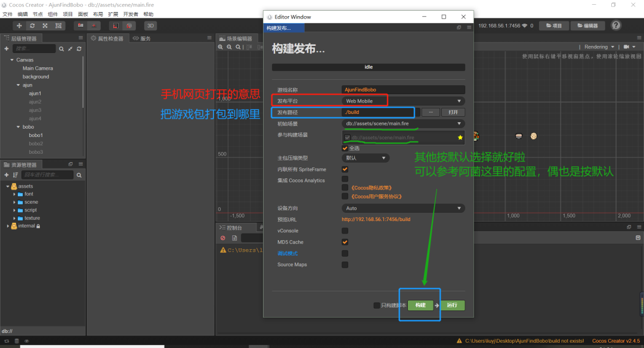This screenshot has height=348, width=644.
Task: Pop out the build panel
Action: pos(459,27)
